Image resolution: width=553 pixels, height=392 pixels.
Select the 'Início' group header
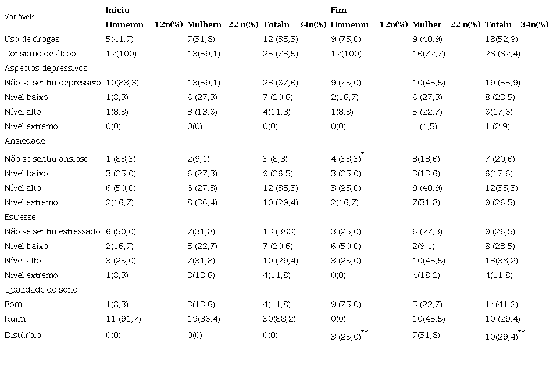(x=117, y=10)
